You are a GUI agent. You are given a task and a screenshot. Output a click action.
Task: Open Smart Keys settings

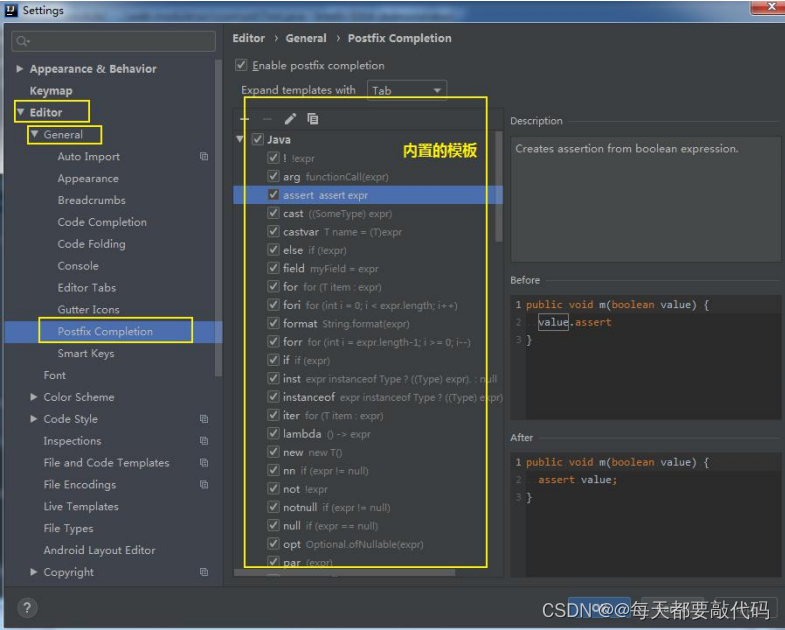tap(86, 353)
